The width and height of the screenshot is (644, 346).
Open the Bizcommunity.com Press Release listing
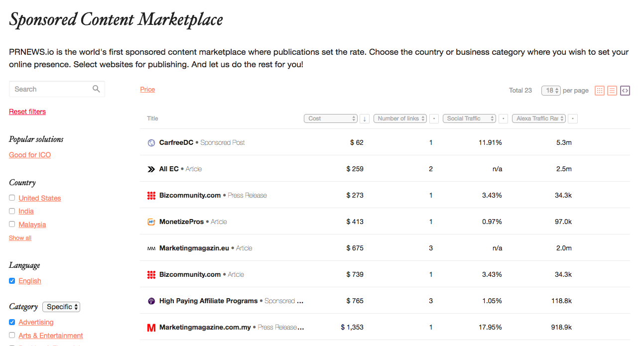[x=213, y=195]
